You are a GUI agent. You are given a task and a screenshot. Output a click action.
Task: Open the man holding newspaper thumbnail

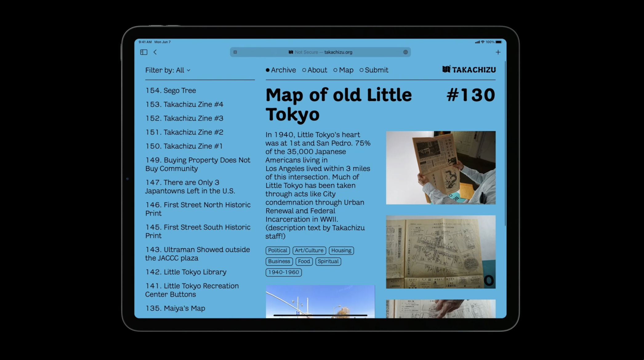tap(441, 168)
